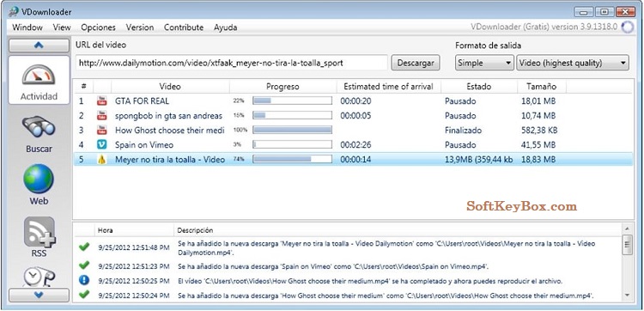Sort by the Video column header
The height and width of the screenshot is (311, 644).
pyautogui.click(x=170, y=86)
